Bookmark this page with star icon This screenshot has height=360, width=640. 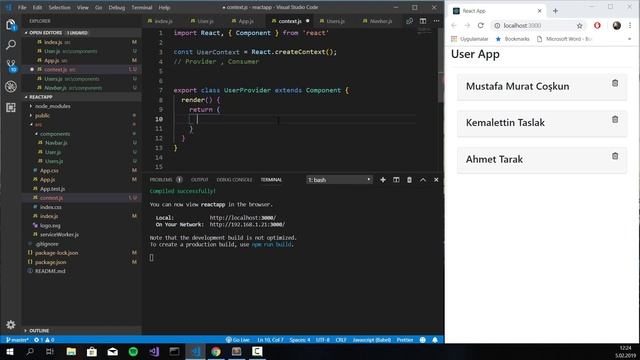coord(579,26)
